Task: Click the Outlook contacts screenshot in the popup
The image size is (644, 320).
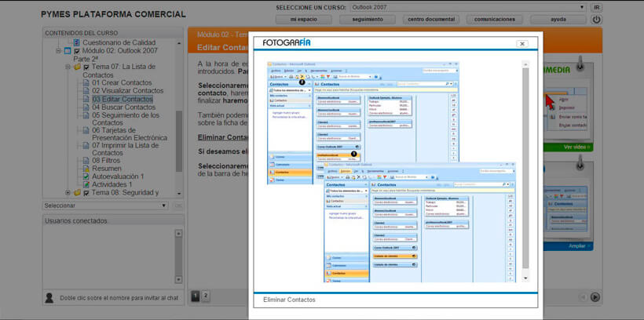Action: coord(391,172)
